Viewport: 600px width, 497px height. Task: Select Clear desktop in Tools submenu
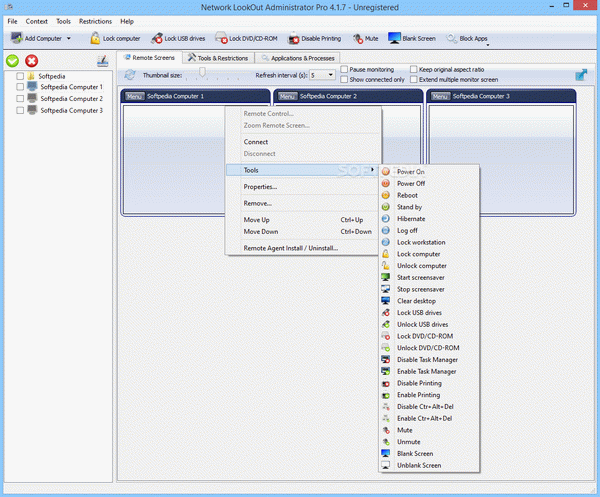pos(429,301)
